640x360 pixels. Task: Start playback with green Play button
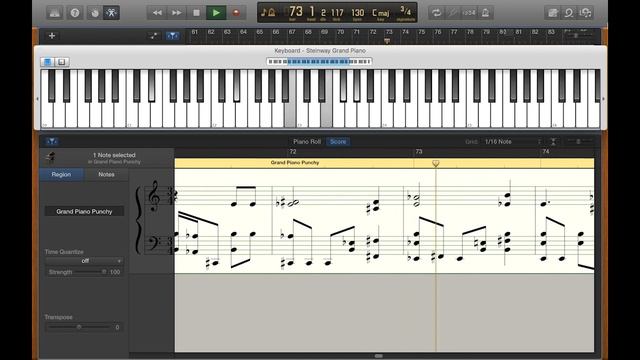point(216,13)
